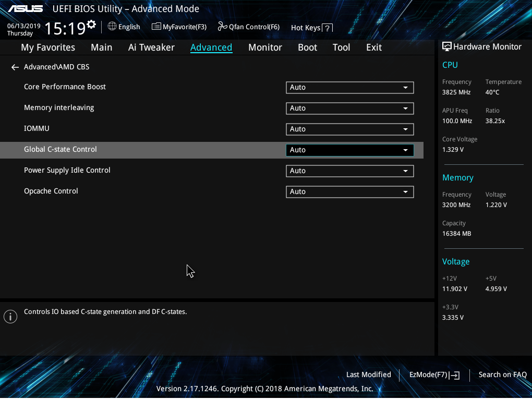The width and height of the screenshot is (532, 399).
Task: Click Last Modified
Action: point(368,374)
